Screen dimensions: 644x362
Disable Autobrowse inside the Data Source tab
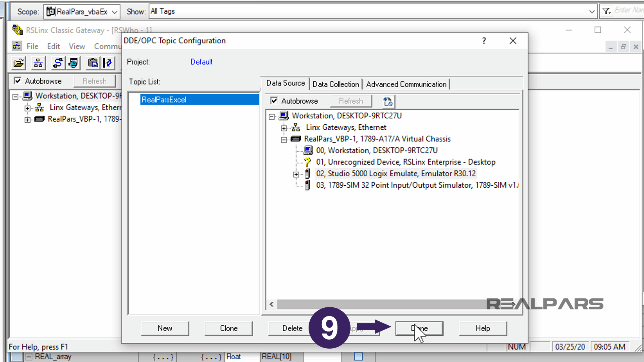click(x=274, y=101)
